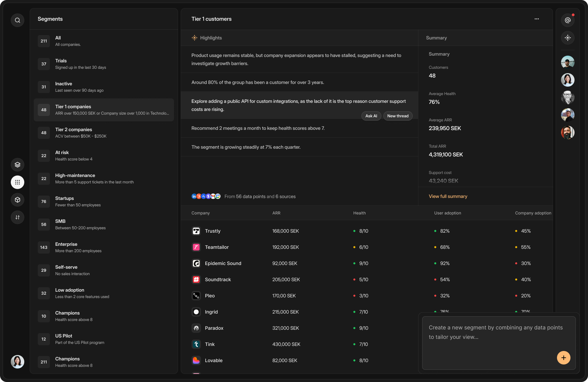Image resolution: width=588 pixels, height=382 pixels.
Task: Open the View full summary link
Action: point(448,197)
